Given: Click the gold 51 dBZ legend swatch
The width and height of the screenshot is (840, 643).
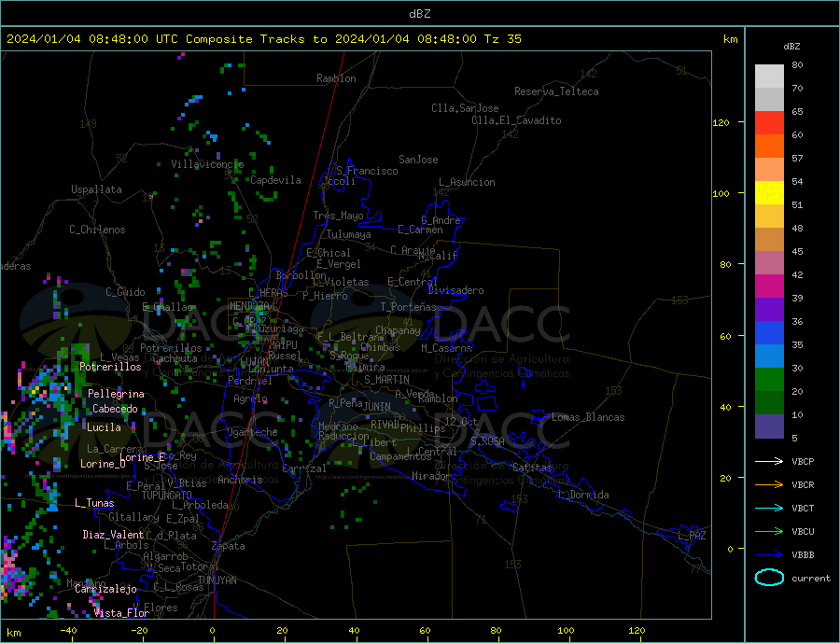Looking at the screenshot, I should (769, 216).
